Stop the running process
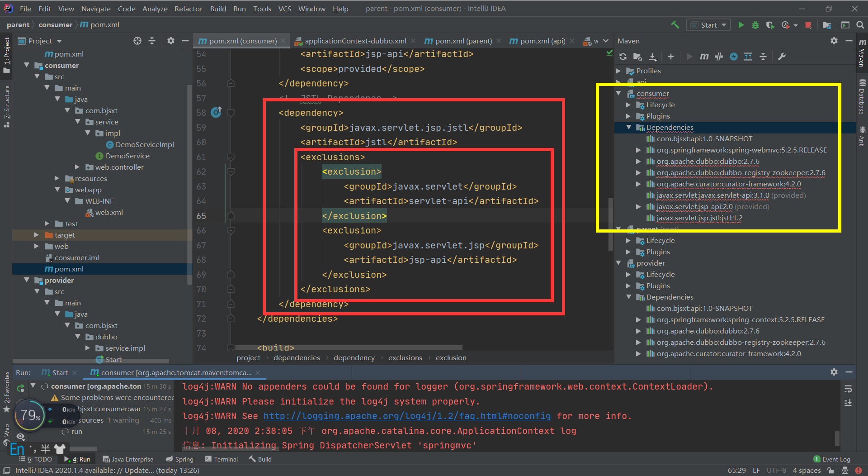The height and width of the screenshot is (476, 868). (x=808, y=25)
